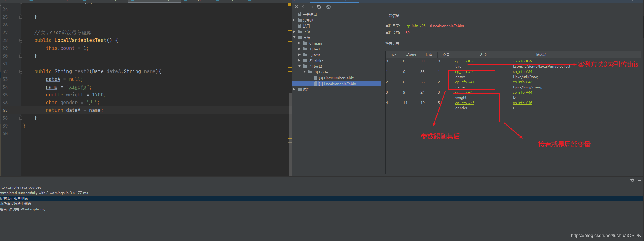
Task: Click the editor vertical scrollbar thumb
Action: pos(290,134)
